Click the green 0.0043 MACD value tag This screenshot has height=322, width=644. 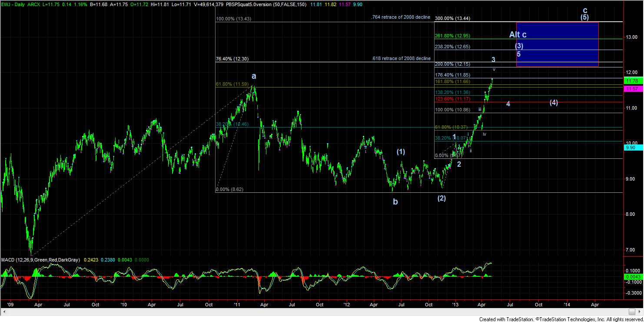coord(632,276)
